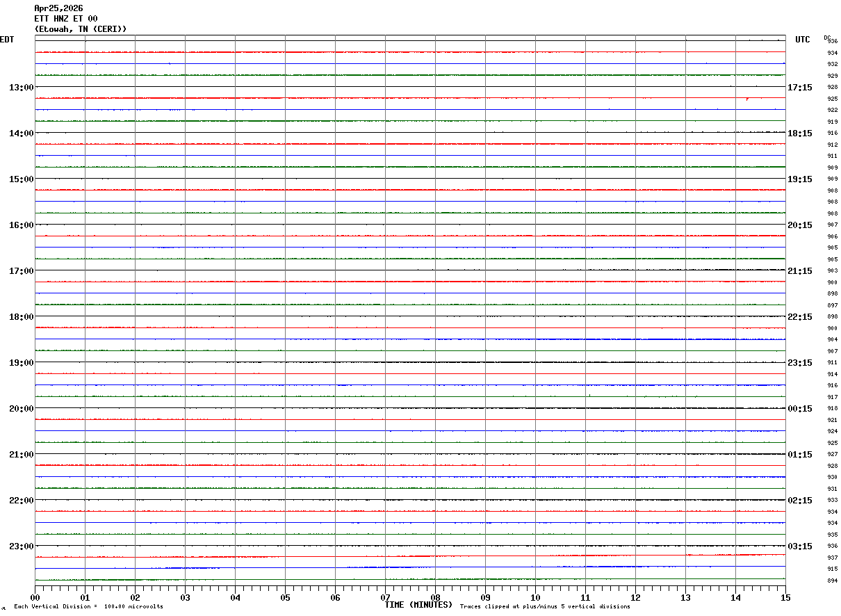Click minute tick label '15' on time axis
This screenshot has height=616, width=841.
pyautogui.click(x=785, y=597)
